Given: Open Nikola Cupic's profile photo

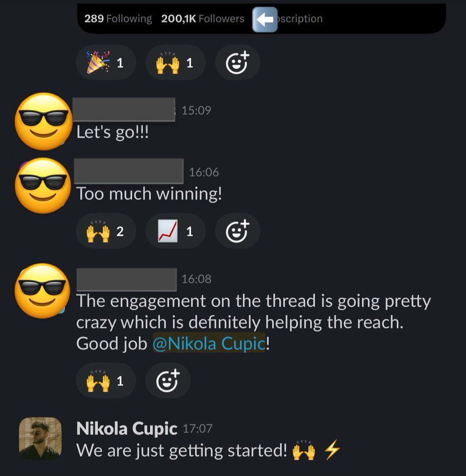Looking at the screenshot, I should coord(40,438).
